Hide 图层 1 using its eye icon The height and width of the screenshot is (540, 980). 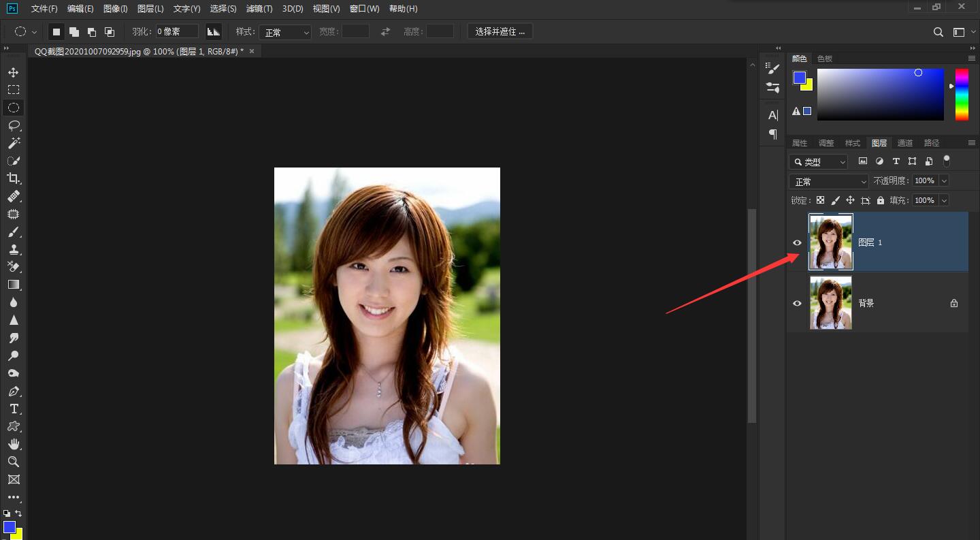point(797,242)
